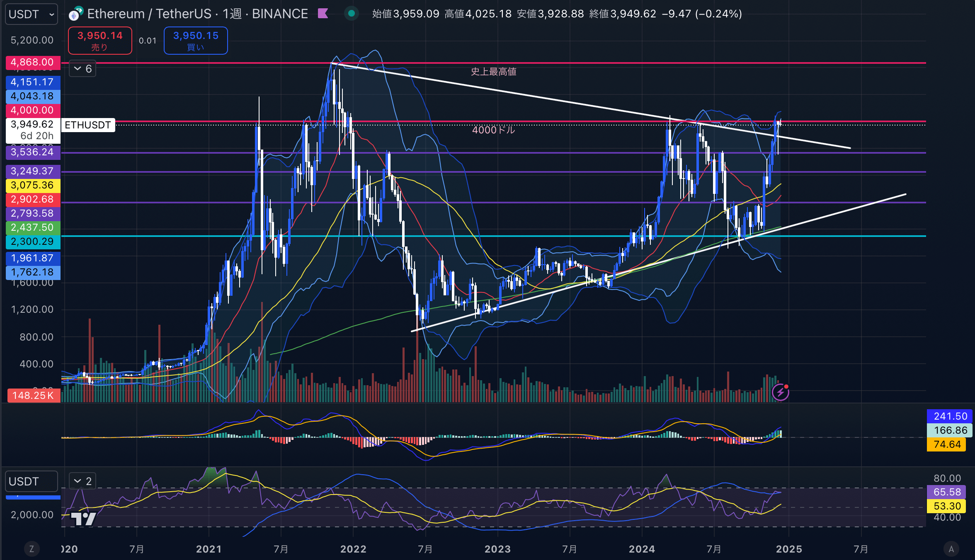Expand the collapsed 6 indicators legend

click(82, 69)
